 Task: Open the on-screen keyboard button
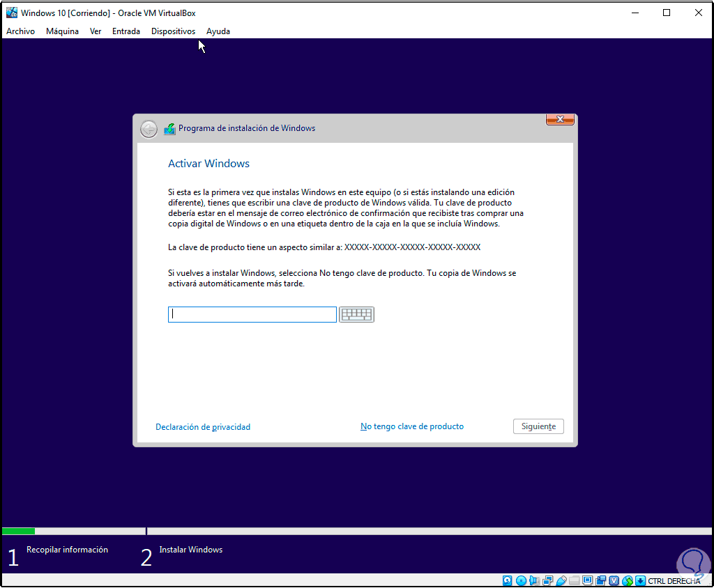(x=356, y=314)
